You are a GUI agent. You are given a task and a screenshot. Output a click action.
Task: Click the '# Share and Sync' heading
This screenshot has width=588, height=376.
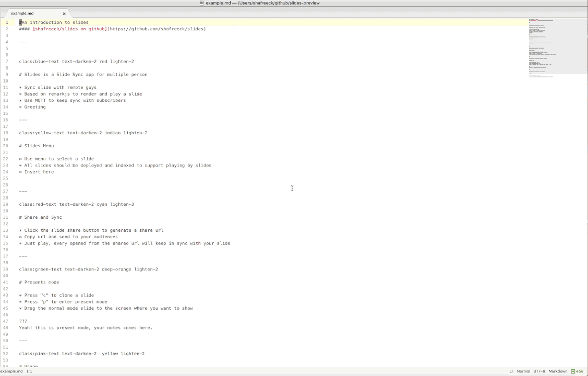41,217
